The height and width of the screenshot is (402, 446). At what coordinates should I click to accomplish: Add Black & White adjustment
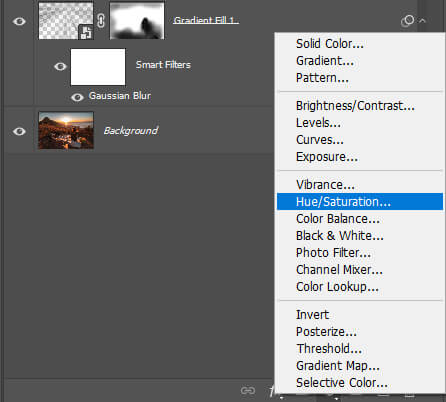point(360,236)
